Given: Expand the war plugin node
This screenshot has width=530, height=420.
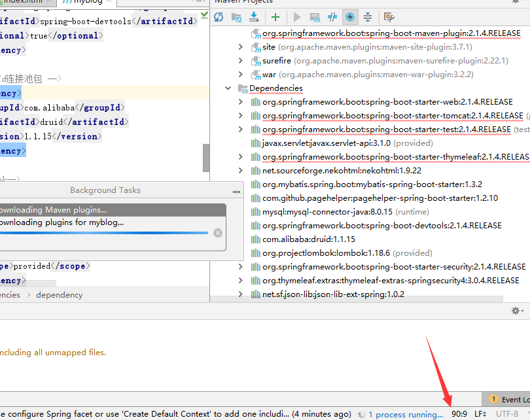Looking at the screenshot, I should [240, 74].
